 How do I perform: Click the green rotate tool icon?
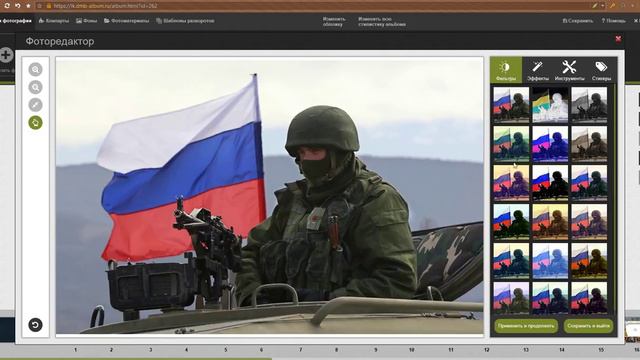[36, 122]
